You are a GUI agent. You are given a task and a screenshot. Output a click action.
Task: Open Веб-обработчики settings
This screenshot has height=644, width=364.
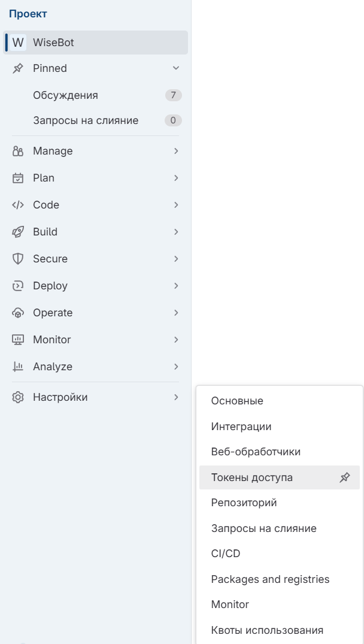280,452
